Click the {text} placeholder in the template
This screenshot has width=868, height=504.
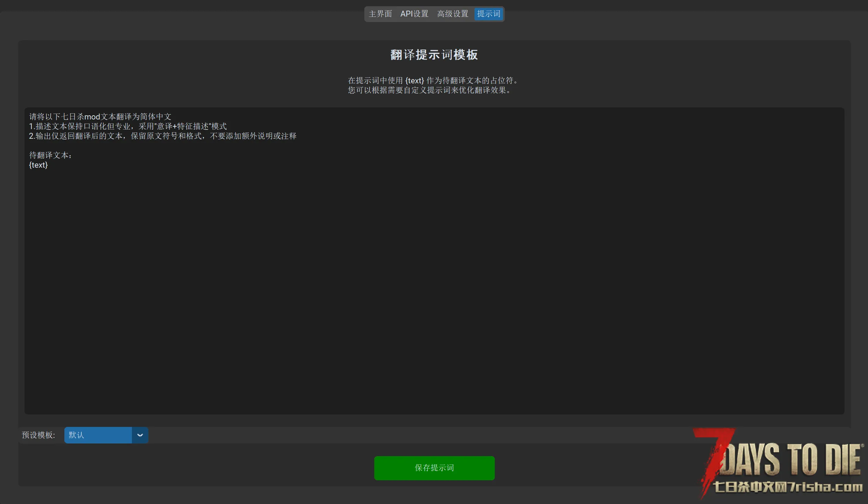pos(38,165)
